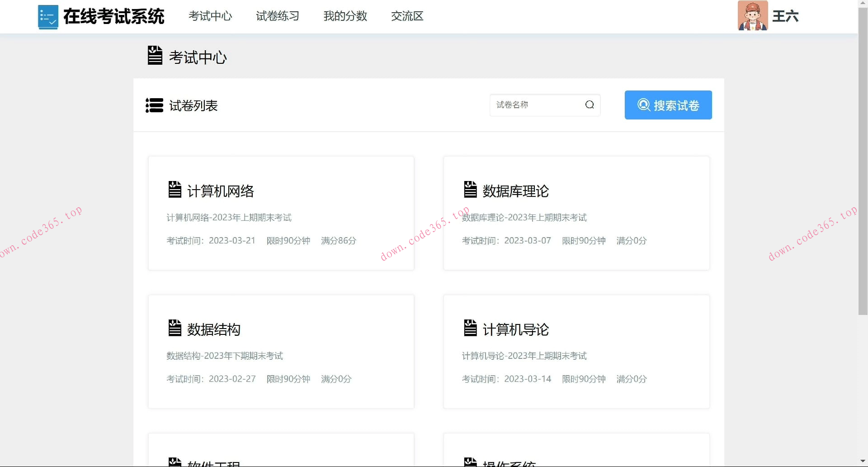
Task: Click the magnifier icon inside the search box
Action: pos(589,105)
